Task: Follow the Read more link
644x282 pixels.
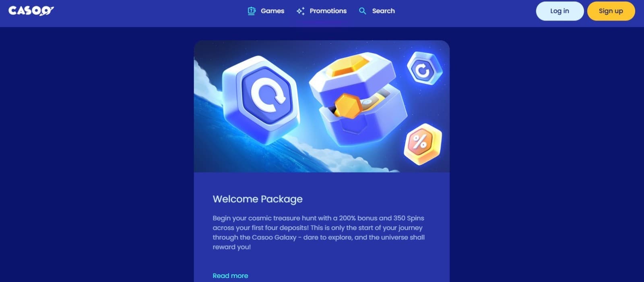Action: pyautogui.click(x=230, y=276)
